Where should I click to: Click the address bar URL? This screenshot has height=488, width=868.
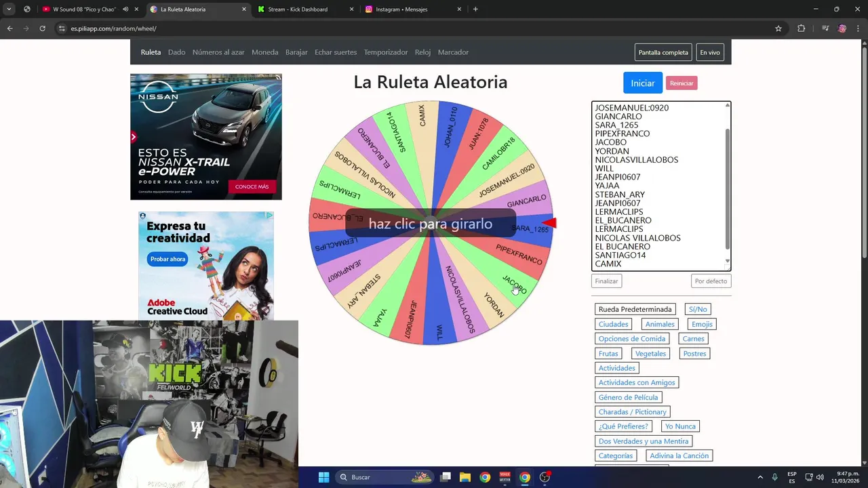(114, 28)
